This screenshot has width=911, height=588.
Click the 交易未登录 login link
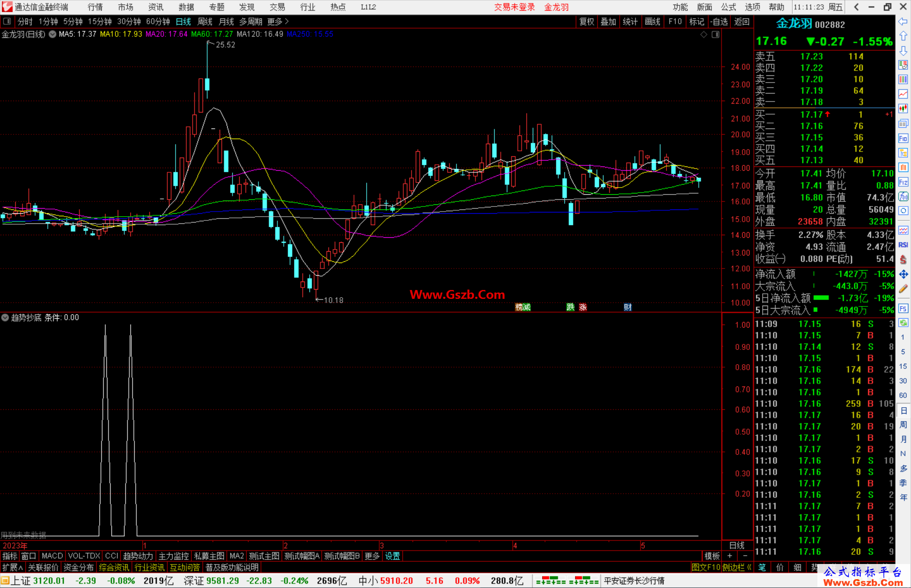[515, 7]
